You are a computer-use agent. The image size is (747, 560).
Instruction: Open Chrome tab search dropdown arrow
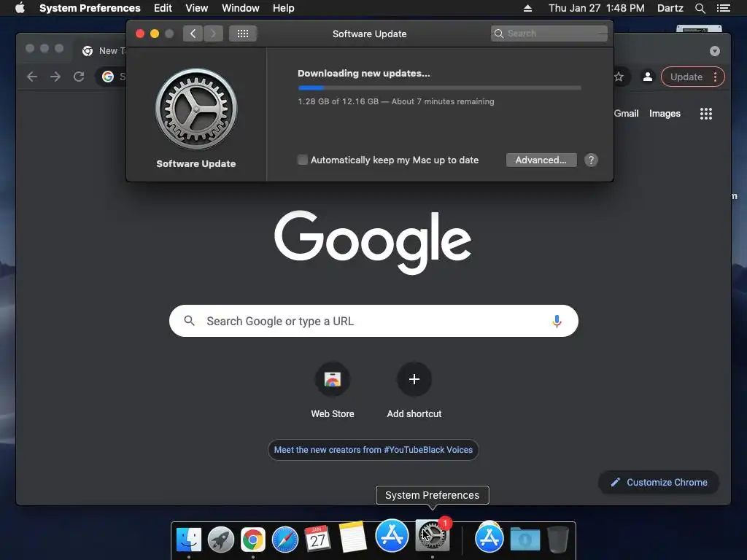pos(715,51)
